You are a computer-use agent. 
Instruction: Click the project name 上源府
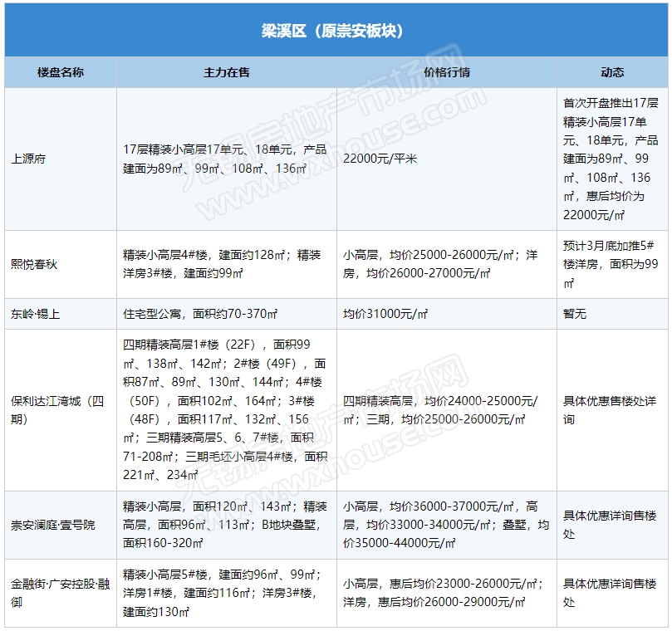(28, 159)
